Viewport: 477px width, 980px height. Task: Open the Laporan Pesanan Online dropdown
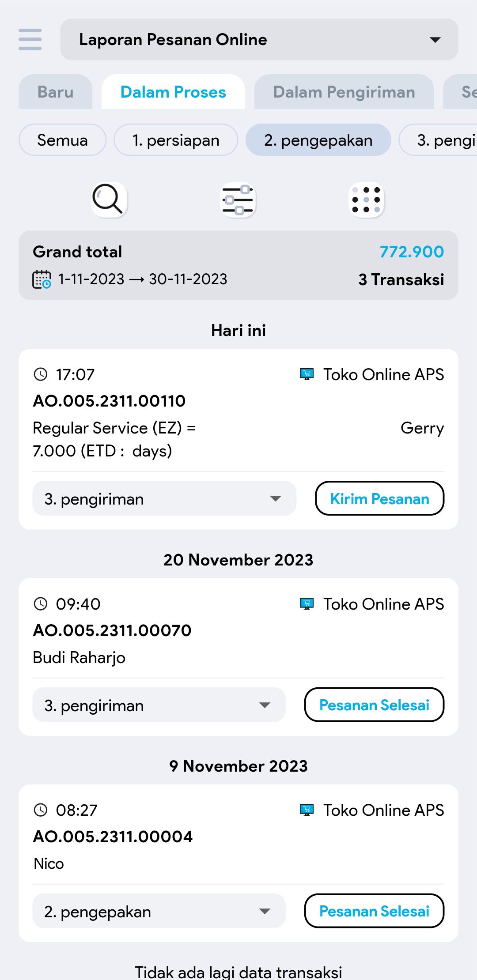pyautogui.click(x=259, y=40)
